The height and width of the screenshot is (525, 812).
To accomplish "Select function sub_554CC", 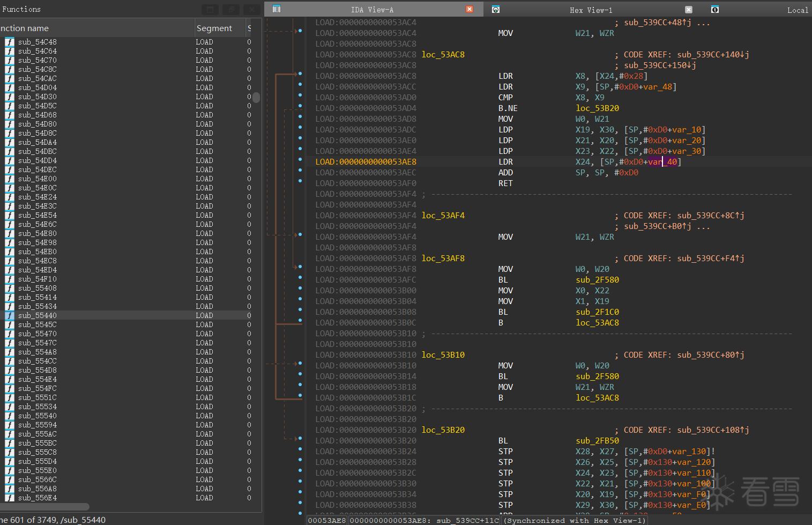I will [x=37, y=361].
